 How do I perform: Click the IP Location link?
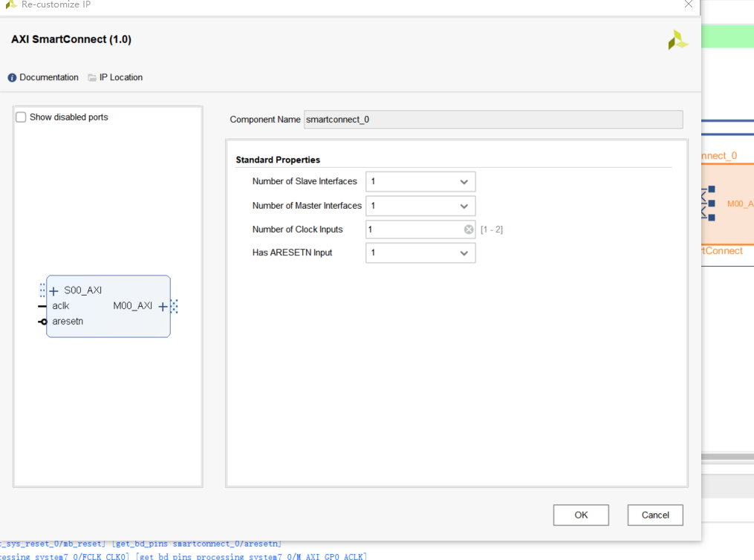[120, 77]
